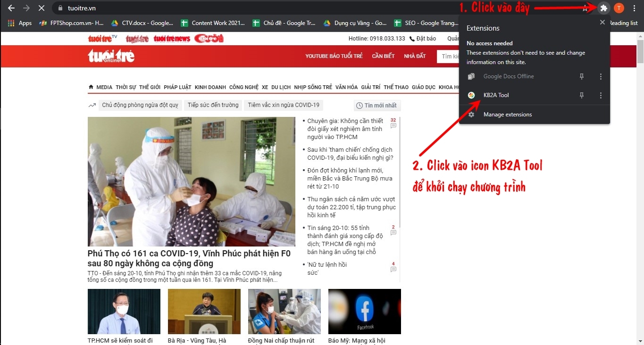Image resolution: width=644 pixels, height=345 pixels.
Task: Stop page loading with the X button
Action: 42,8
